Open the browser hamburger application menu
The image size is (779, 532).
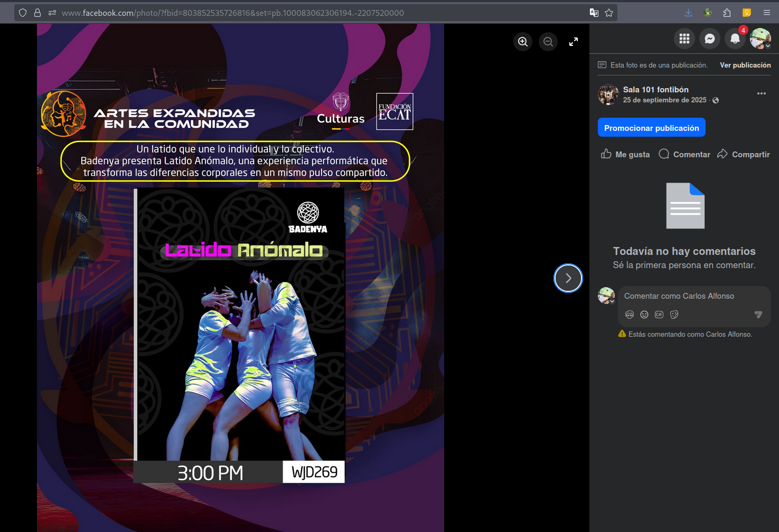coord(767,13)
